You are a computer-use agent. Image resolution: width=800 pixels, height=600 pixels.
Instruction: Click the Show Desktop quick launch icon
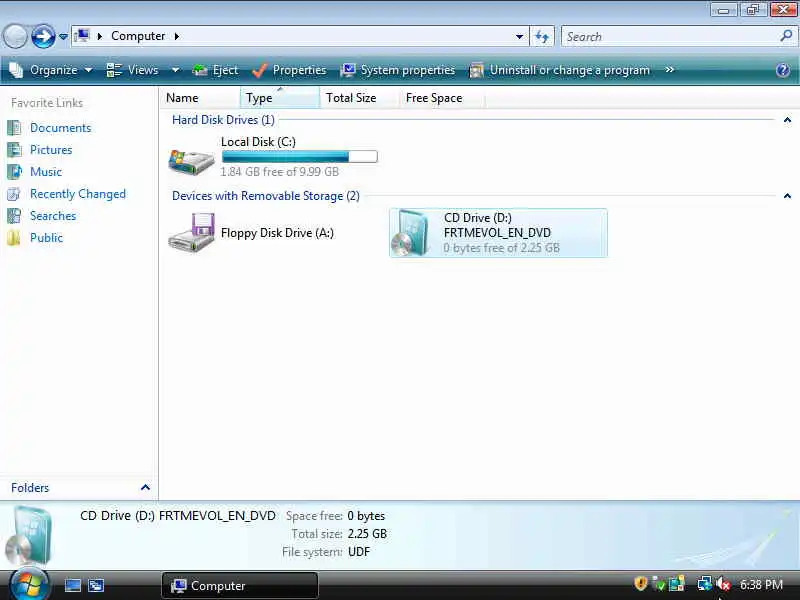(x=72, y=585)
